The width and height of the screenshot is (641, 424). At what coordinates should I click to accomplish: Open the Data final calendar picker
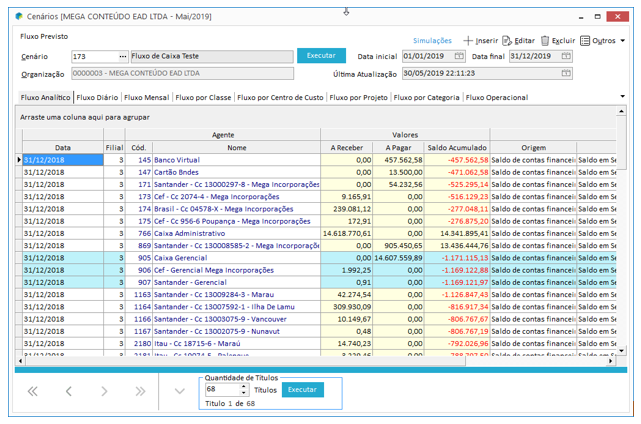[x=568, y=57]
